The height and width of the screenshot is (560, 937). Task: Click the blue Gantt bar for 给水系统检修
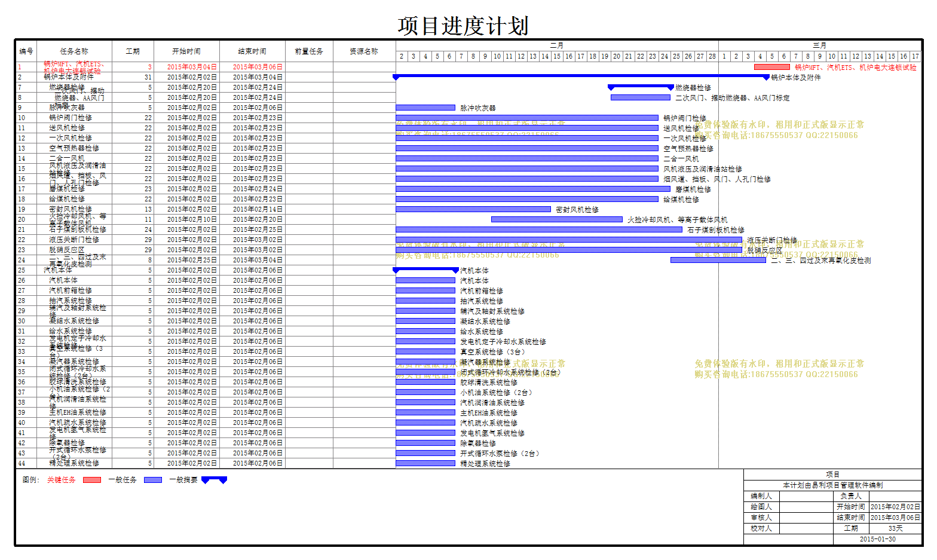point(425,331)
